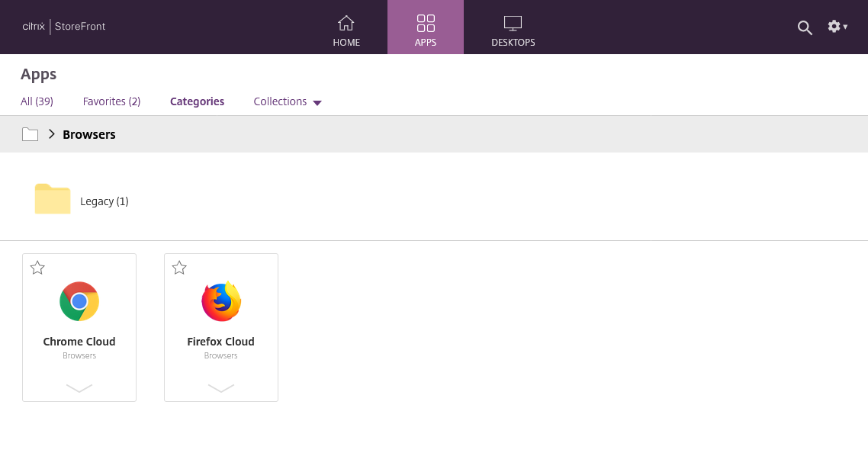
Task: Launch Firefox Cloud via its icon
Action: [221, 301]
